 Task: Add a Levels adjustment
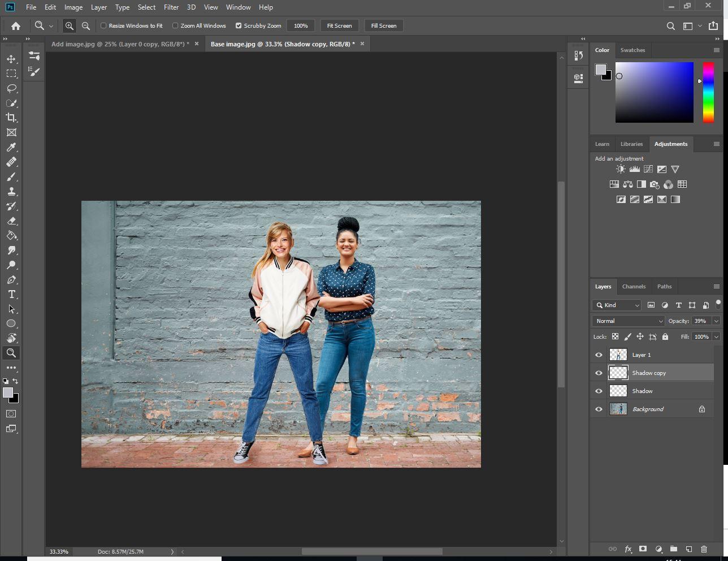click(634, 169)
